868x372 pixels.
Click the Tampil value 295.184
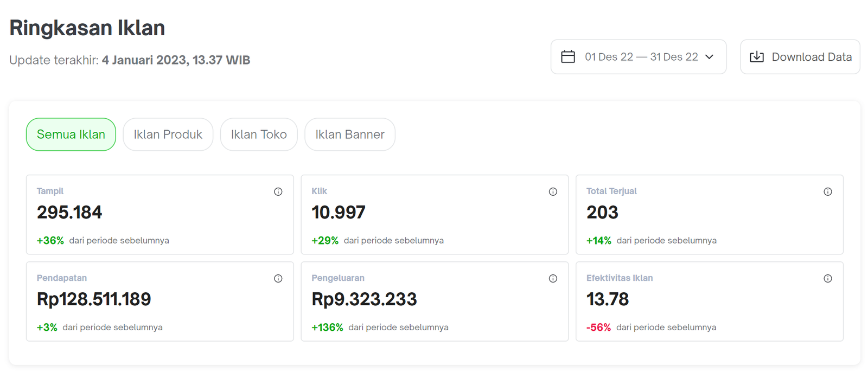pos(69,212)
